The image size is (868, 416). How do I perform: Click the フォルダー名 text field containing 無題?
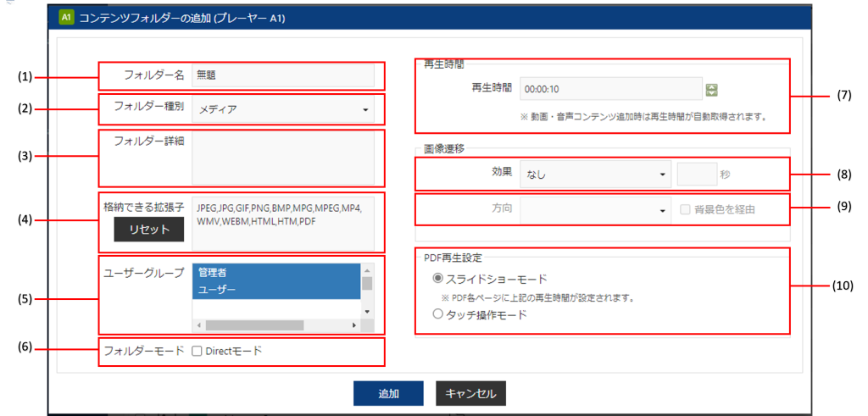pos(283,75)
